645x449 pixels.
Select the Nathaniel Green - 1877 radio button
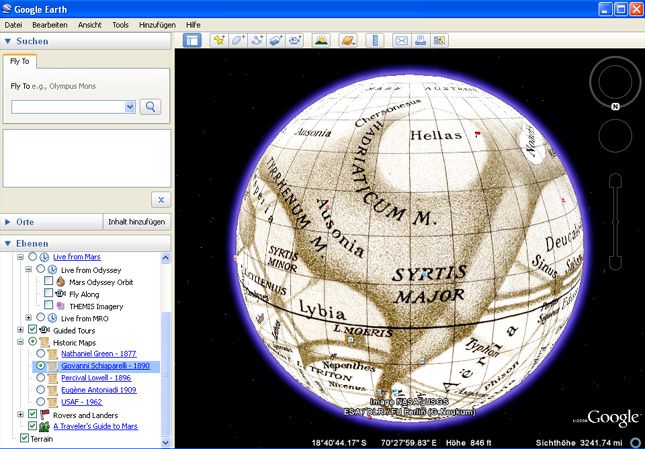[40, 354]
